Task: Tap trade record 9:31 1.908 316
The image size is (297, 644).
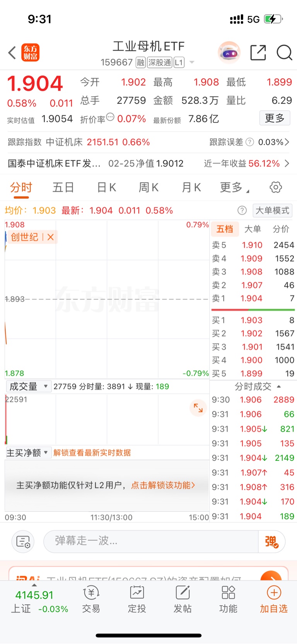Action: (253, 487)
